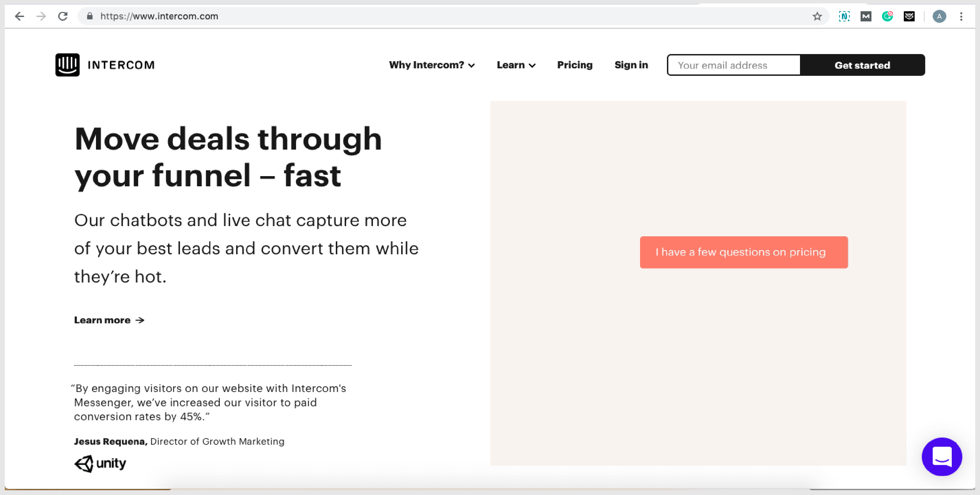Click the Pricing menu item
This screenshot has width=980, height=495.
(x=574, y=65)
